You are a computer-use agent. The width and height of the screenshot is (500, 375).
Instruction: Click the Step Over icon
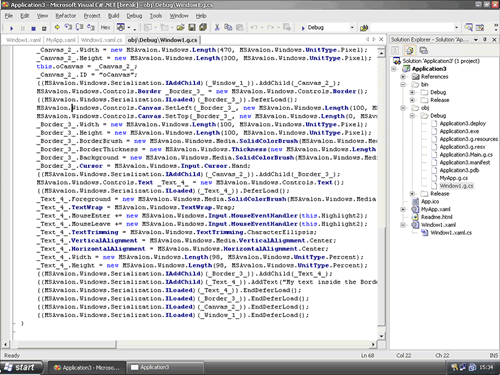[x=79, y=27]
